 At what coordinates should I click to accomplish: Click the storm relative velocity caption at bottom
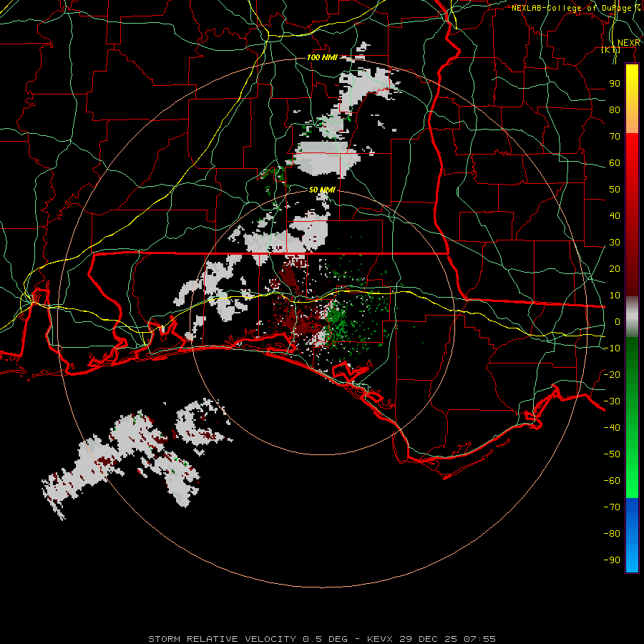click(321, 639)
